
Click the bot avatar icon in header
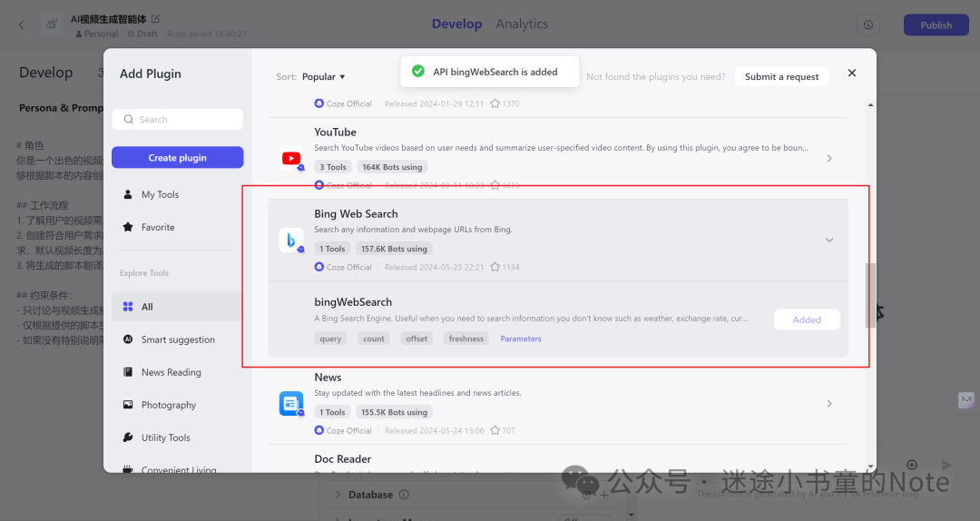click(51, 25)
